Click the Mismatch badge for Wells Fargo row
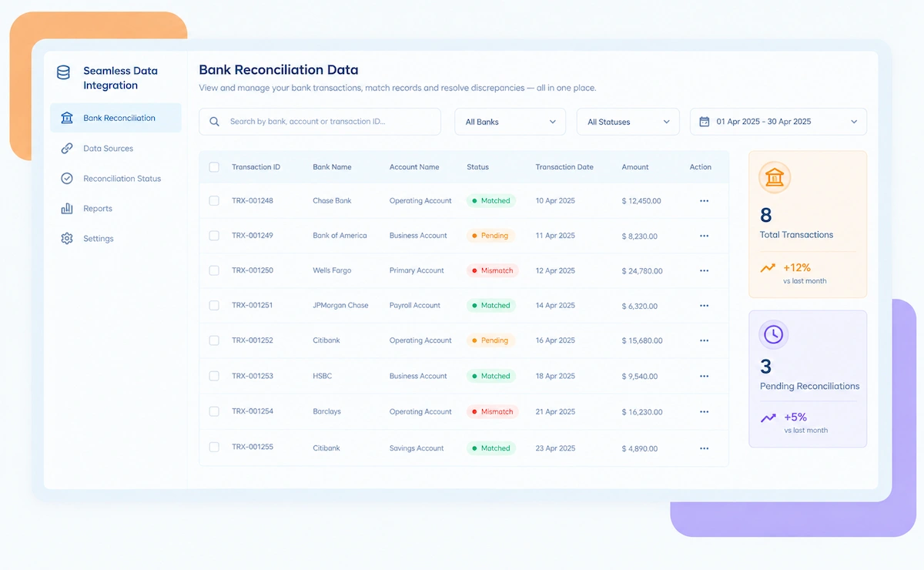 (492, 271)
